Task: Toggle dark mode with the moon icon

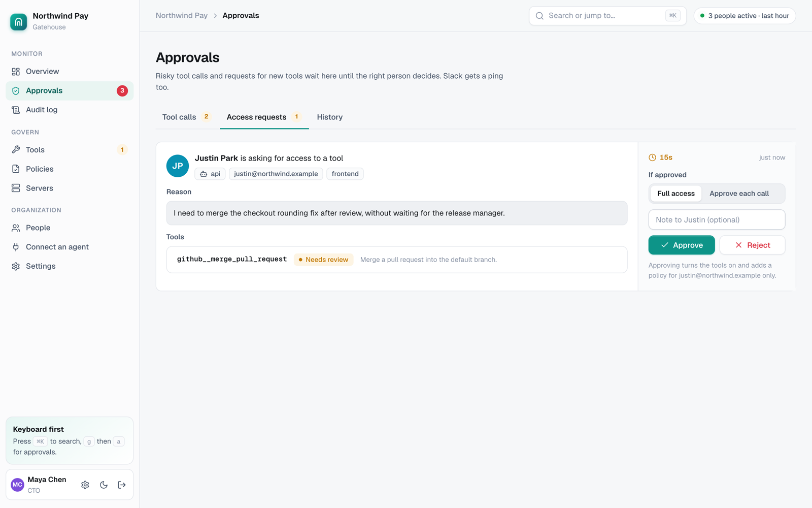Action: [104, 485]
